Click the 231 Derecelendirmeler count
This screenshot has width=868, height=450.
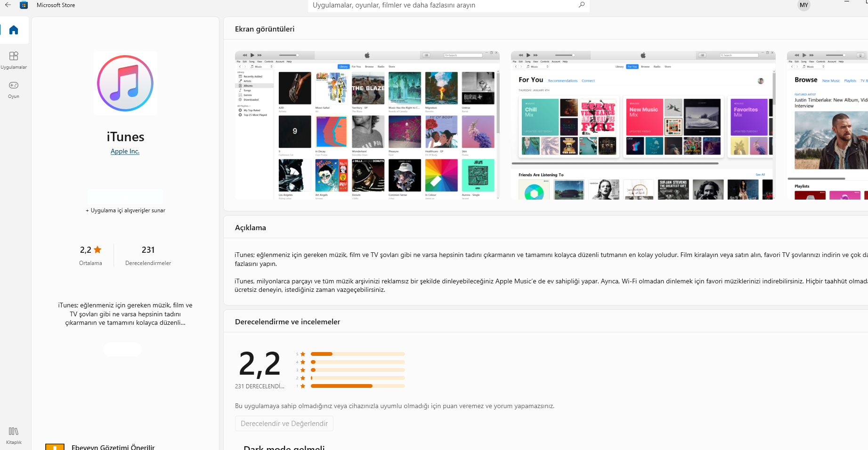[148, 255]
